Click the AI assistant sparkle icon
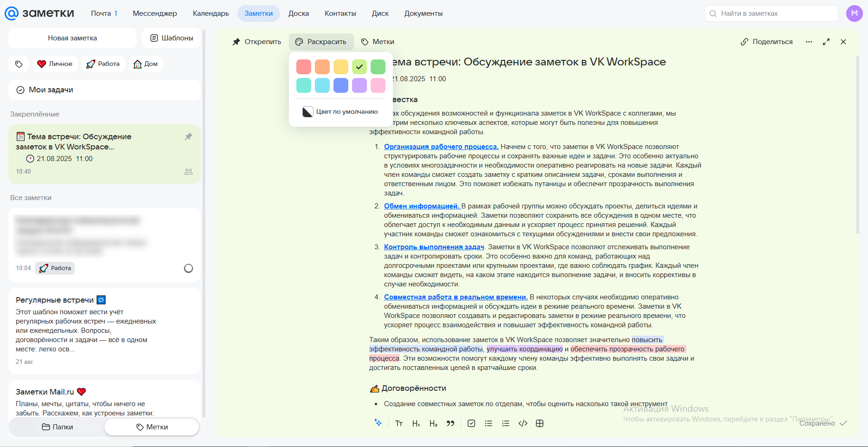The width and height of the screenshot is (868, 447). [378, 423]
